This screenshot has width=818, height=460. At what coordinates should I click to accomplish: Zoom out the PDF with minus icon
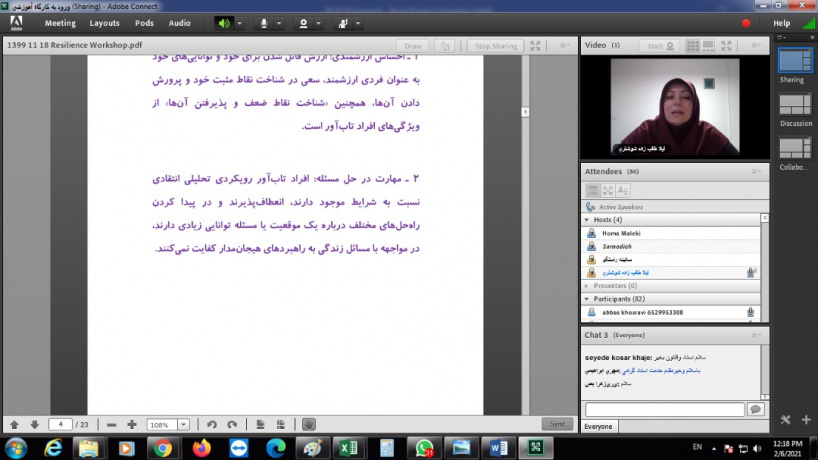(x=111, y=425)
